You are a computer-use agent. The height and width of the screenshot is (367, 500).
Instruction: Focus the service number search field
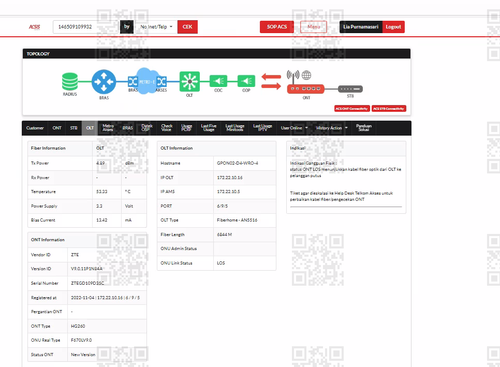coord(86,27)
